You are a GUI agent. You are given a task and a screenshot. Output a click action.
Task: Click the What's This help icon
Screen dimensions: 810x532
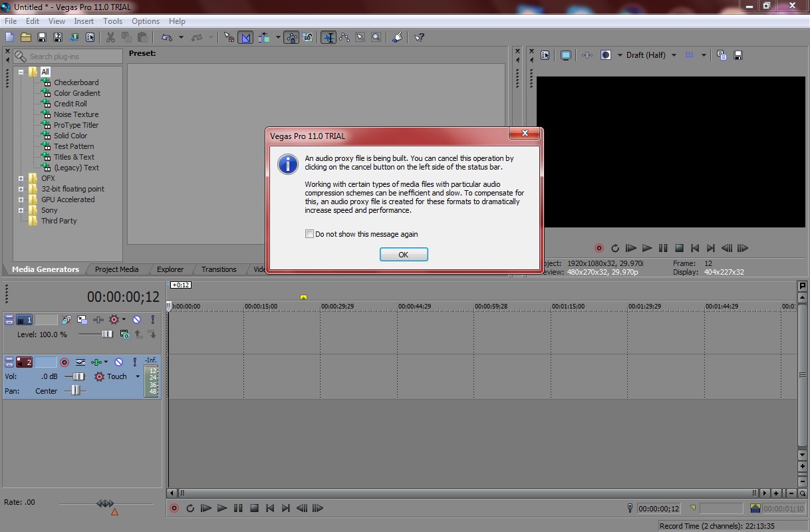pyautogui.click(x=419, y=37)
